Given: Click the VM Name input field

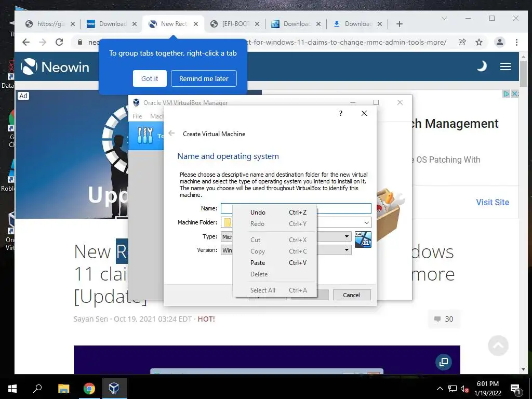Looking at the screenshot, I should (x=296, y=208).
